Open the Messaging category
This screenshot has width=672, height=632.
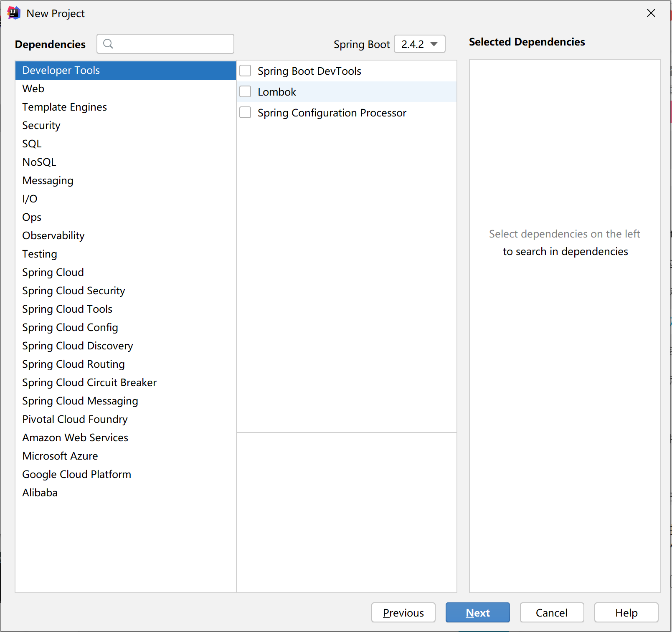pos(126,180)
